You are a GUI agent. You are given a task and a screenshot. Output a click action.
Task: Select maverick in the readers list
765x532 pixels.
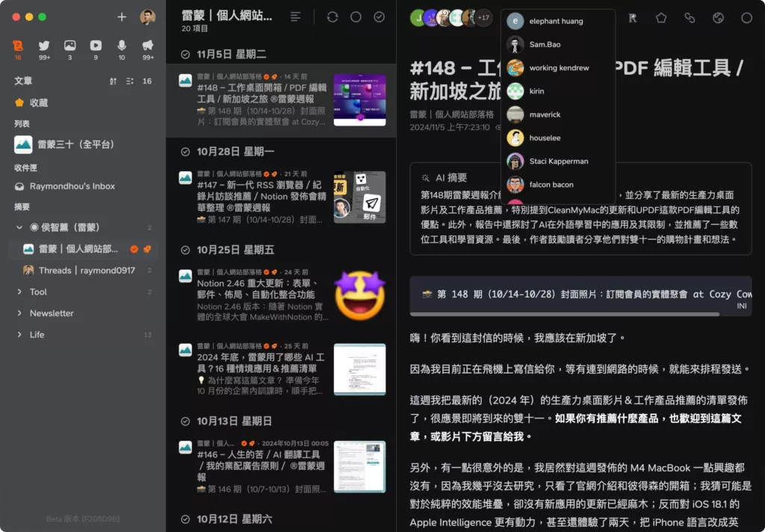[557, 115]
